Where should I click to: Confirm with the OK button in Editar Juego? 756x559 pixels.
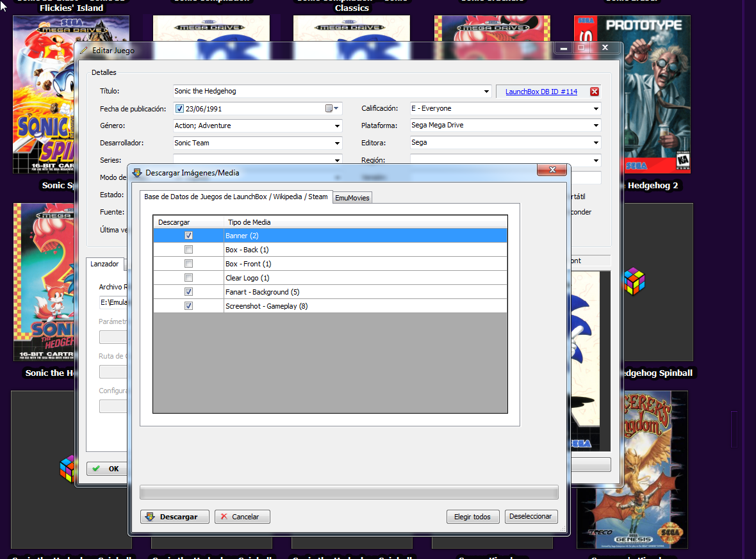point(107,469)
